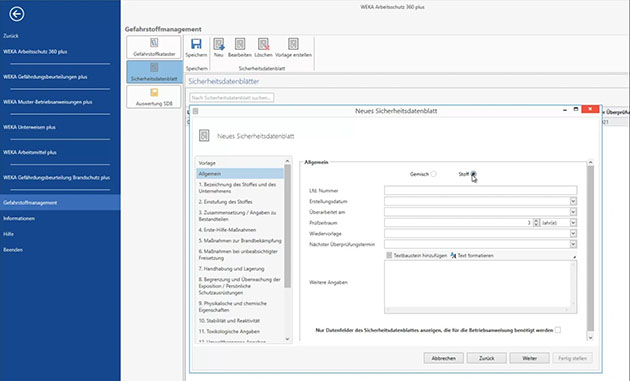
Task: Open Informationen in the sidebar
Action: point(19,218)
